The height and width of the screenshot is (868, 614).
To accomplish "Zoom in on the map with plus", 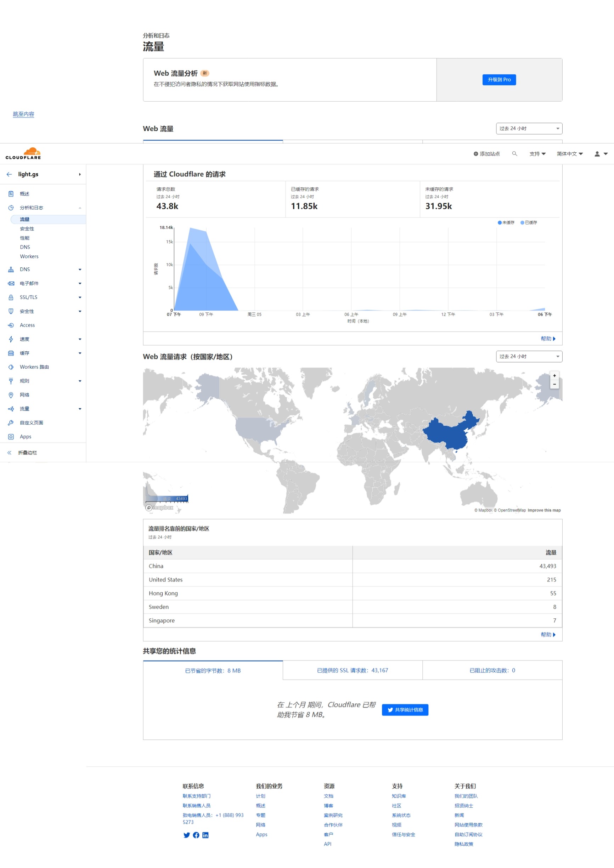I will point(554,376).
